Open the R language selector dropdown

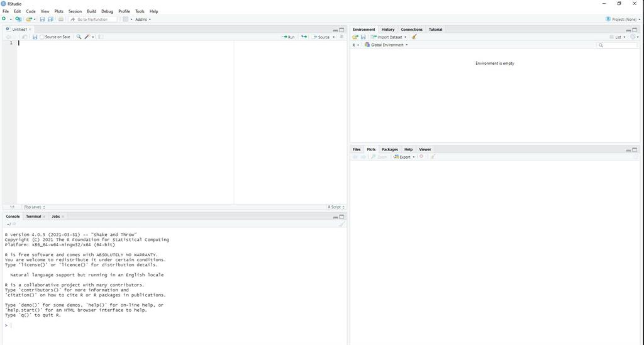point(356,45)
